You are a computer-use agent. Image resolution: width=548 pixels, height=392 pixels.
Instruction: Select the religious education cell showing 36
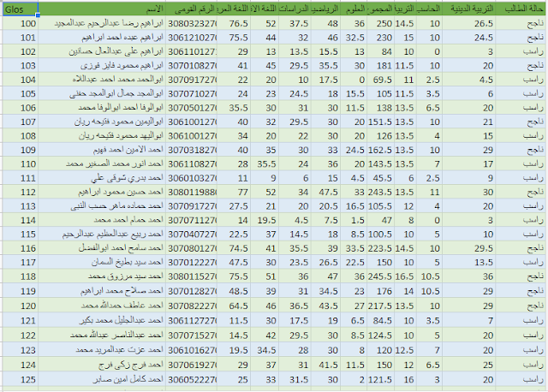[468, 276]
